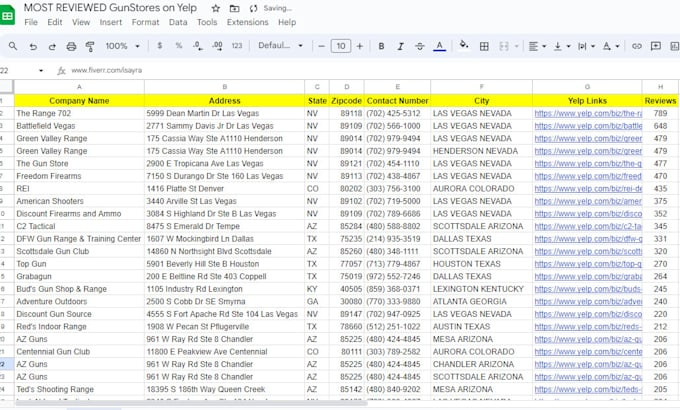This screenshot has width=680, height=410.
Task: Click the document title text
Action: pos(110,8)
